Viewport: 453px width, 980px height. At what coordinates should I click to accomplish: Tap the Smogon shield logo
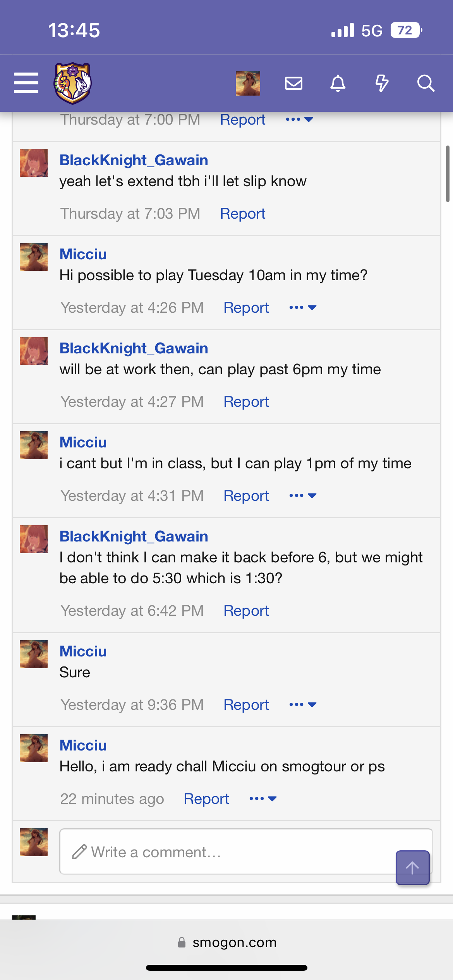72,83
